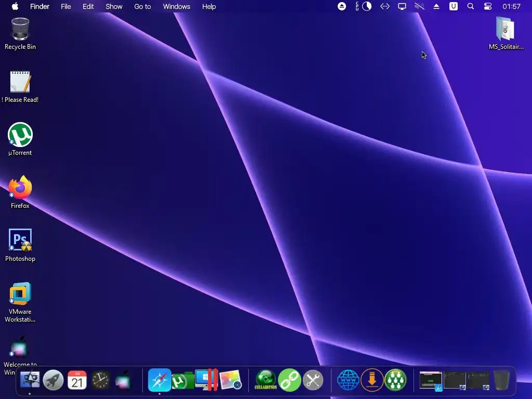Open the Calendar icon showing 21
This screenshot has height=399, width=532.
[x=77, y=380]
